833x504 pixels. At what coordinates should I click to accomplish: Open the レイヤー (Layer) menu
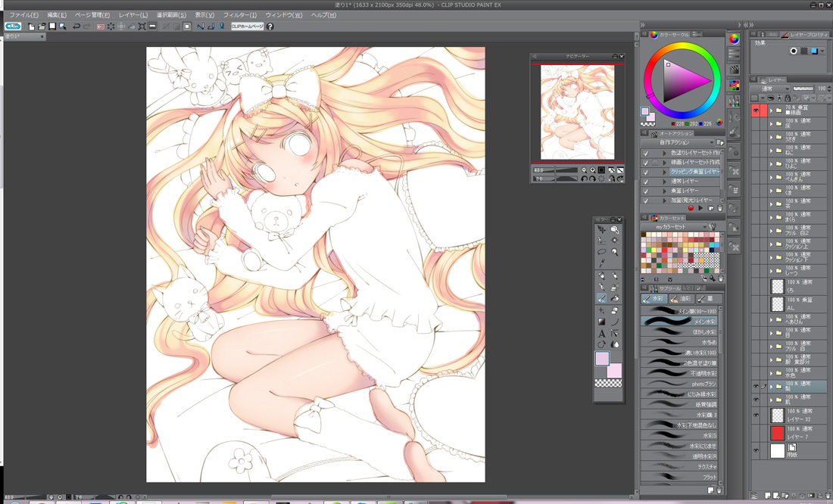[x=133, y=15]
